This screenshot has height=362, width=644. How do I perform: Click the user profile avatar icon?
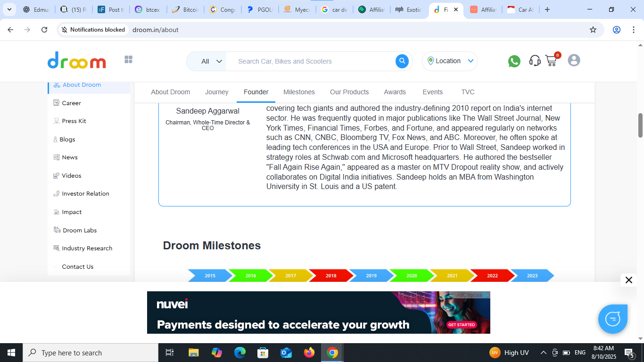point(574,60)
